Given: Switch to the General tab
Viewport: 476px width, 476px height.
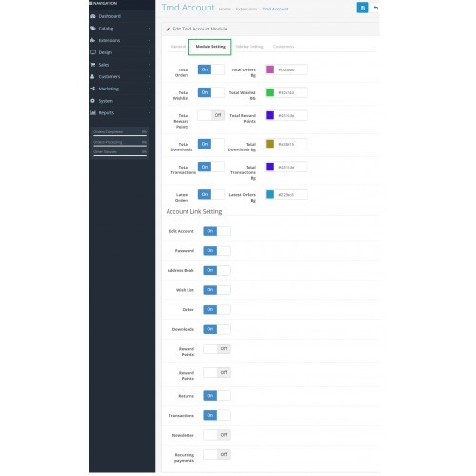Looking at the screenshot, I should coord(178,47).
